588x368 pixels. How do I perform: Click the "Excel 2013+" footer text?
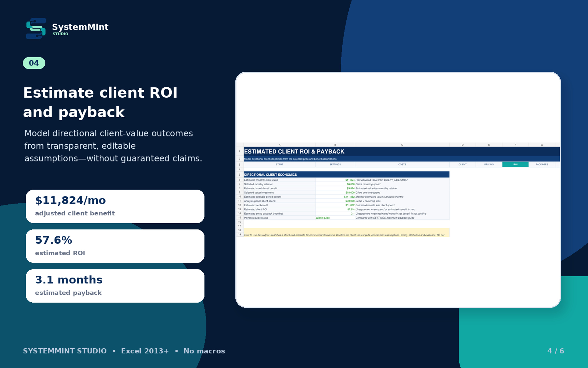tap(145, 351)
